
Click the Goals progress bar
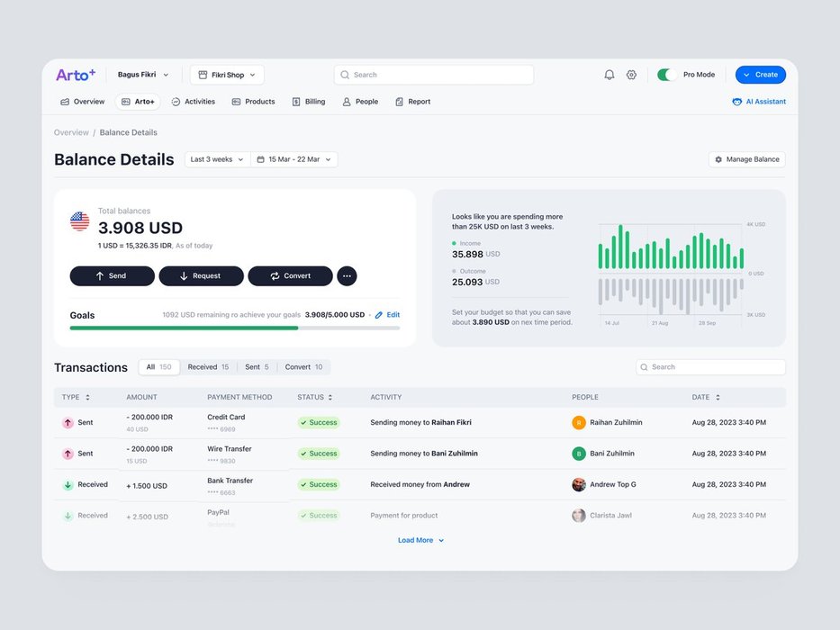[x=234, y=328]
